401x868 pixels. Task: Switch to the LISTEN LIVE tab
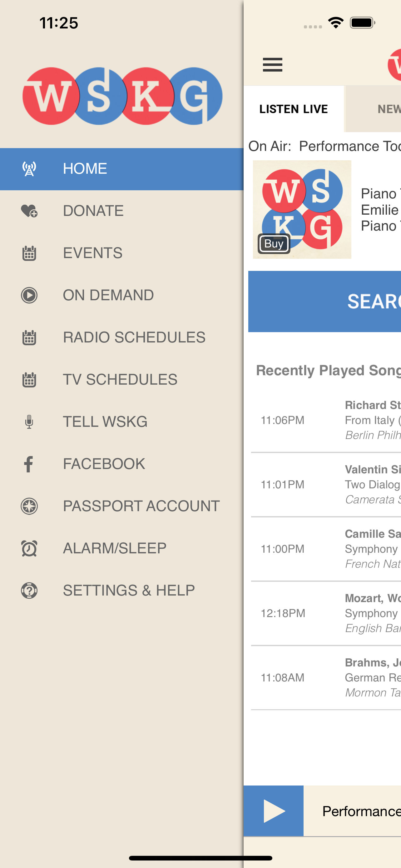pos(294,109)
